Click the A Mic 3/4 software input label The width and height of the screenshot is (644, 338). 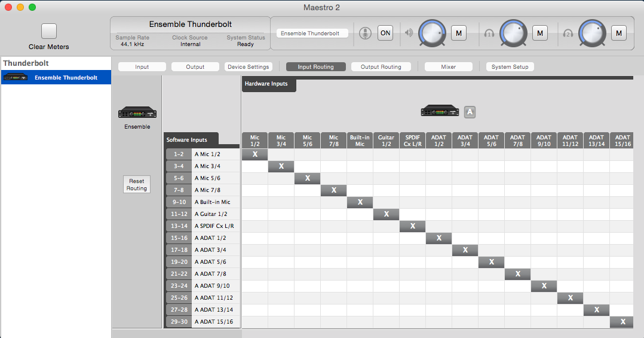(x=207, y=166)
